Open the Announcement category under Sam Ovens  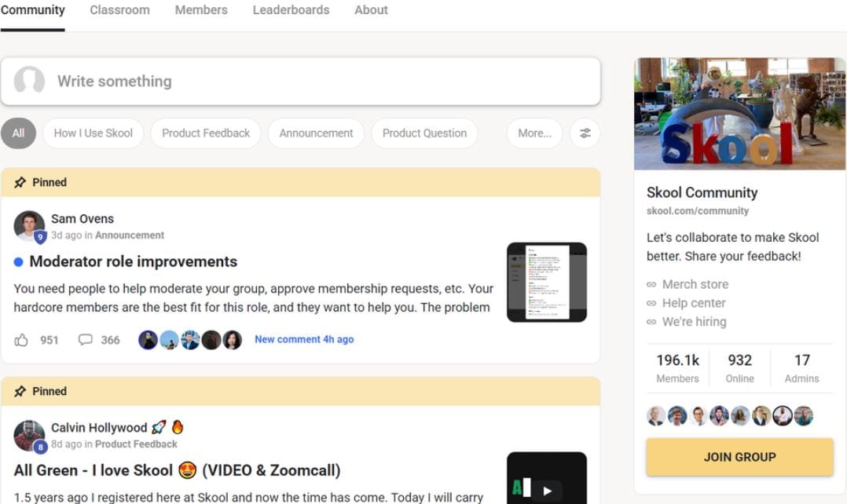[130, 236]
